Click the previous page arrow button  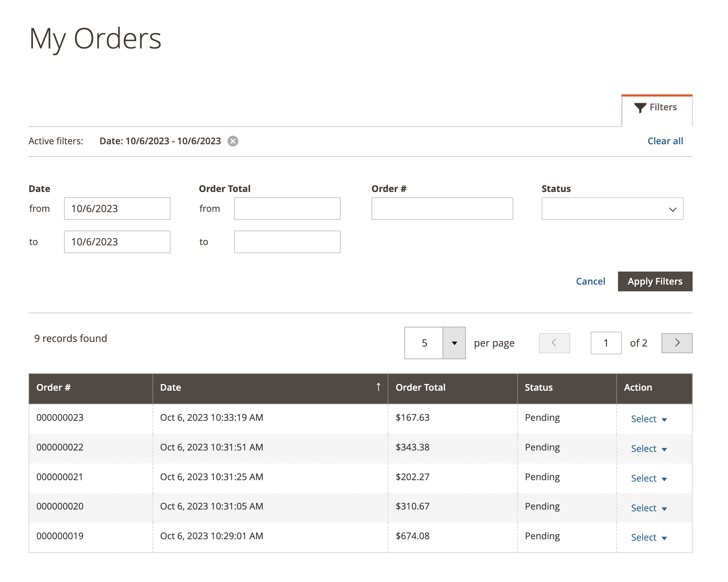coord(554,343)
